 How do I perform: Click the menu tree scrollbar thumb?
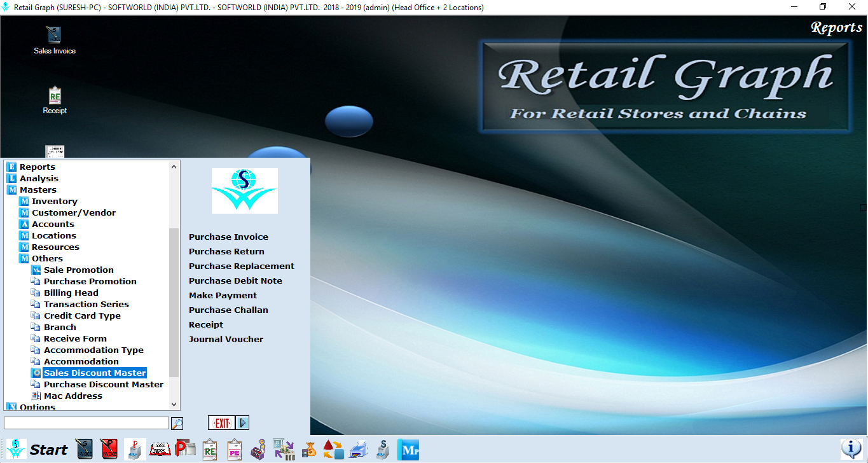(x=174, y=303)
